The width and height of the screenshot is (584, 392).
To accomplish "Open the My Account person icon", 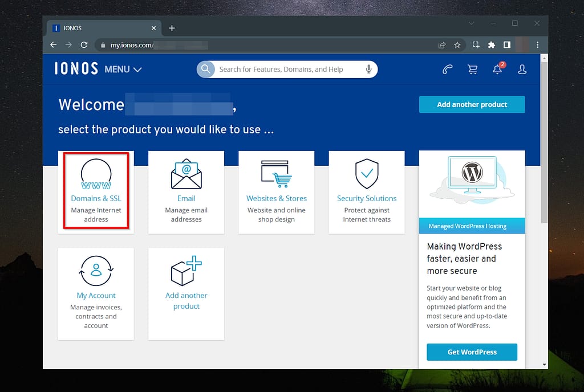I will pos(96,271).
